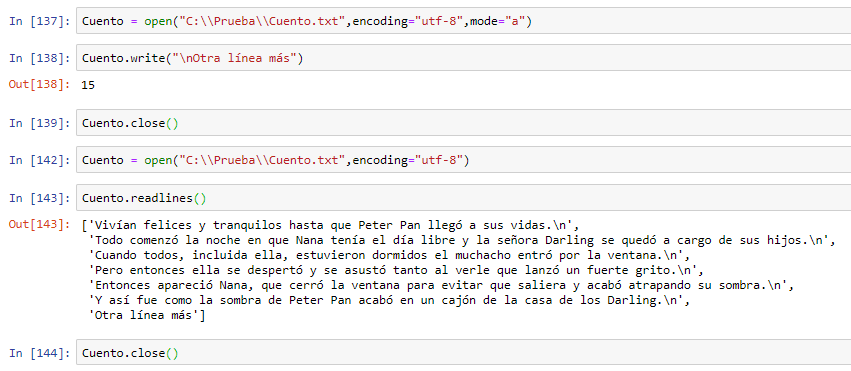Viewport: 851px width, 371px height.
Task: Click output line starting 'Todo comenzó la noche'
Action: pyautogui.click(x=461, y=240)
